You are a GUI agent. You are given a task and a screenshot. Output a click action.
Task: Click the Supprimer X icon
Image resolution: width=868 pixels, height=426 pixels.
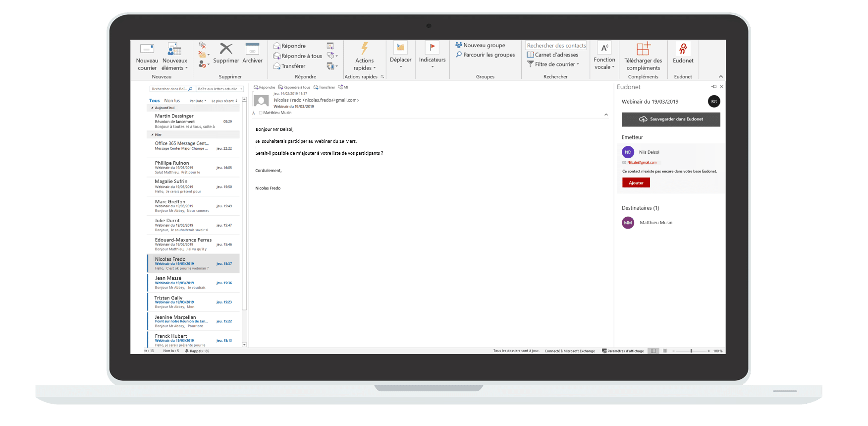(x=226, y=49)
